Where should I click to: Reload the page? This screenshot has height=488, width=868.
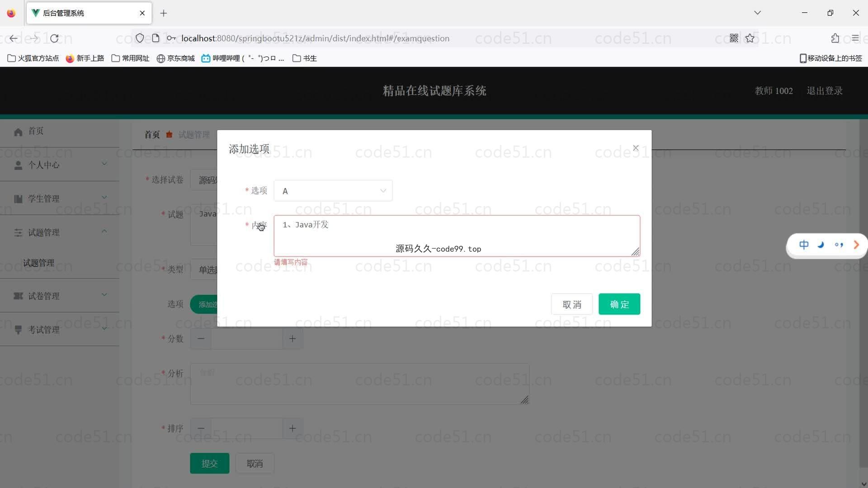coord(54,38)
